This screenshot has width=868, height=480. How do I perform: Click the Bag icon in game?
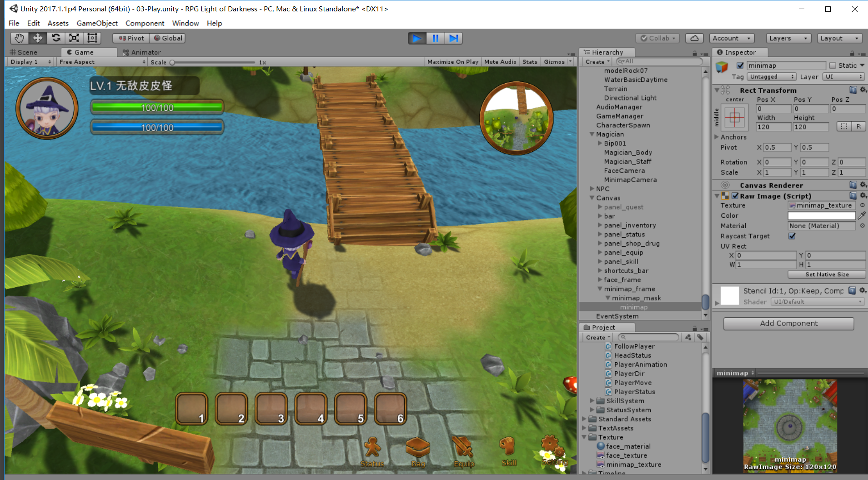418,451
